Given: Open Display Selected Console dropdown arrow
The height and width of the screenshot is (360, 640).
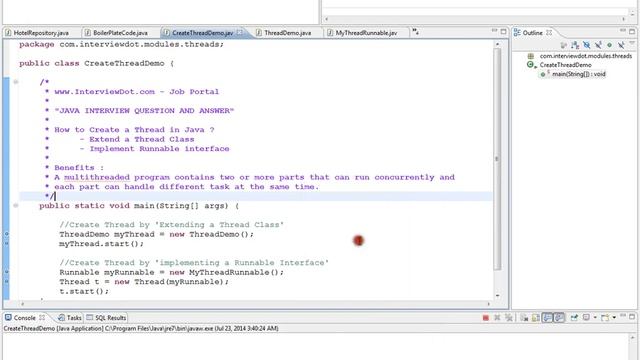Looking at the screenshot, I should (595, 317).
